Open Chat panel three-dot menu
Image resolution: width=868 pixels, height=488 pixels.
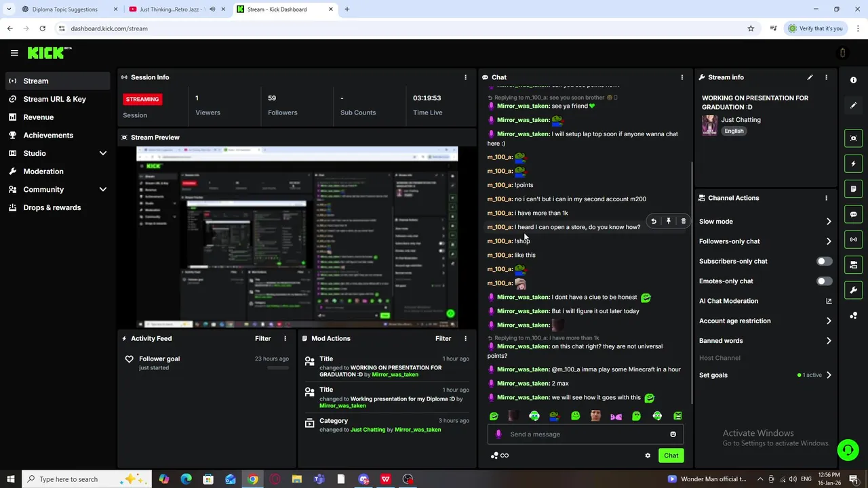click(682, 77)
